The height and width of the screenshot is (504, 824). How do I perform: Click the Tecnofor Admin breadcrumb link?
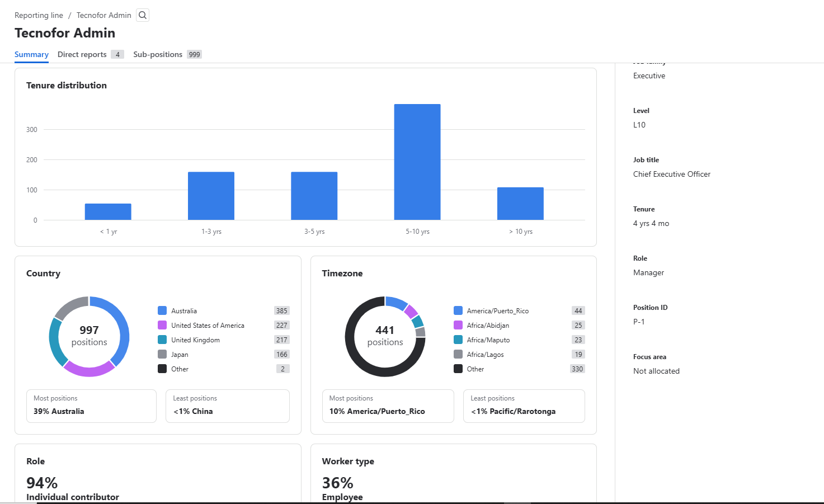(103, 15)
